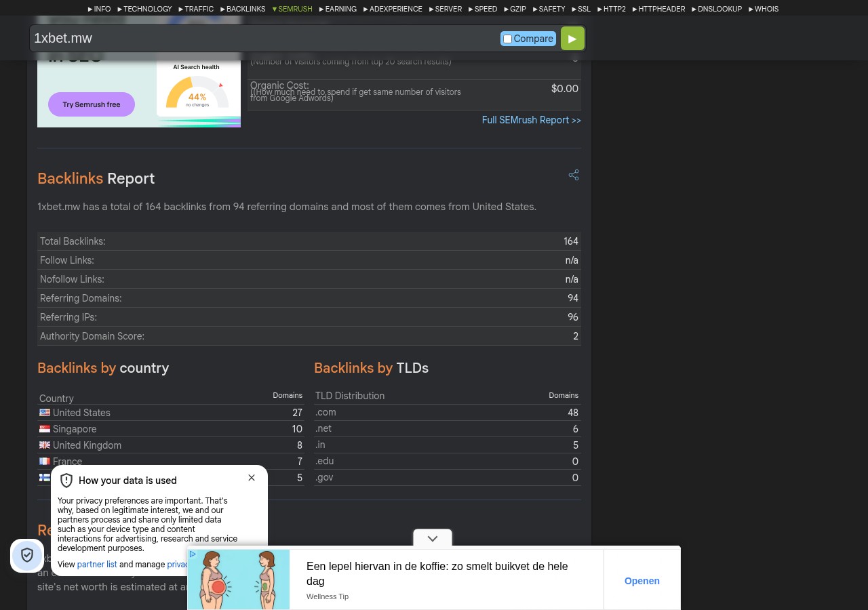868x610 pixels.
Task: Click the .net TLD row label
Action: pyautogui.click(x=323, y=428)
